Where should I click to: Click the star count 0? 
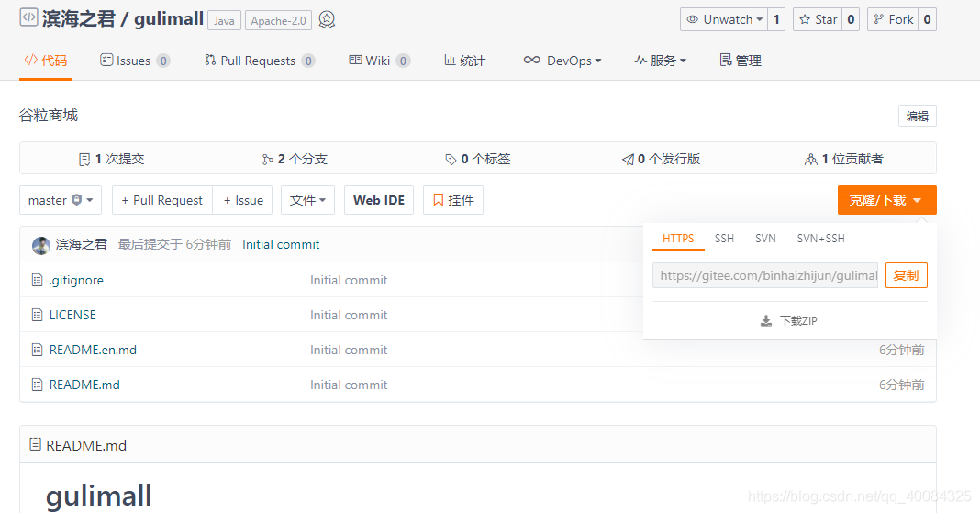click(x=851, y=19)
